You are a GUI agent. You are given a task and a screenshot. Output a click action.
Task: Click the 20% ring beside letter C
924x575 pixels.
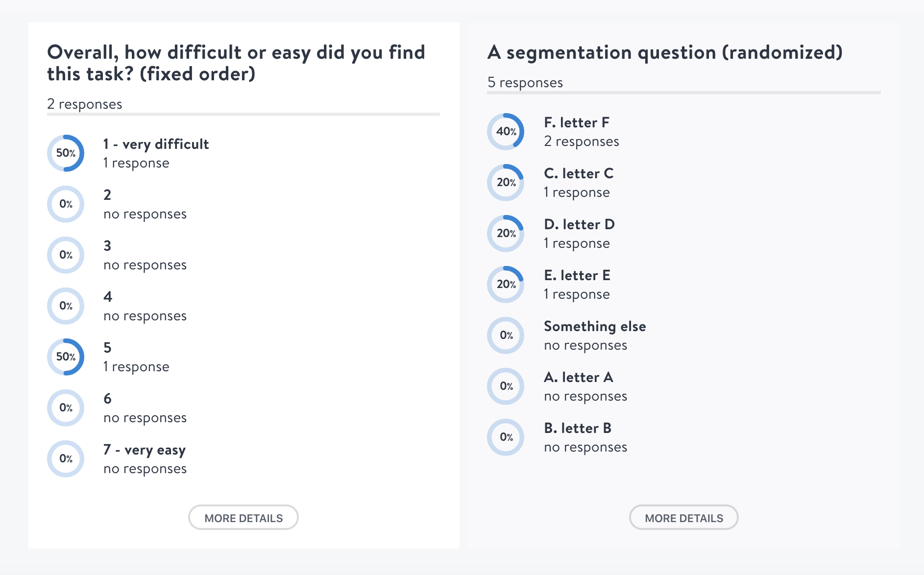pos(506,183)
